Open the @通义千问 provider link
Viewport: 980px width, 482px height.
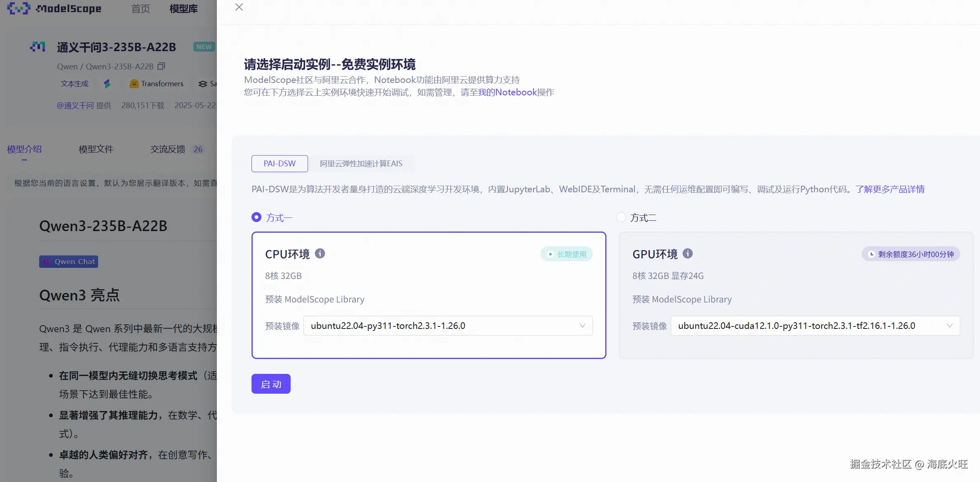coord(75,105)
